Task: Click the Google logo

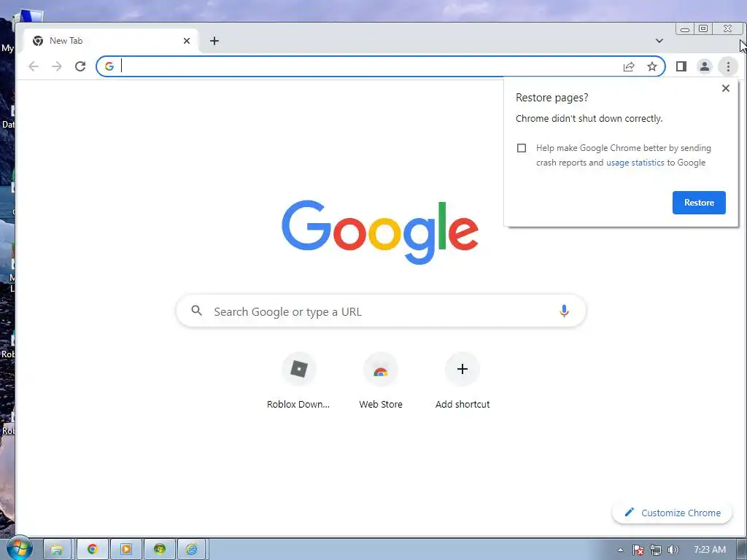Action: (380, 233)
